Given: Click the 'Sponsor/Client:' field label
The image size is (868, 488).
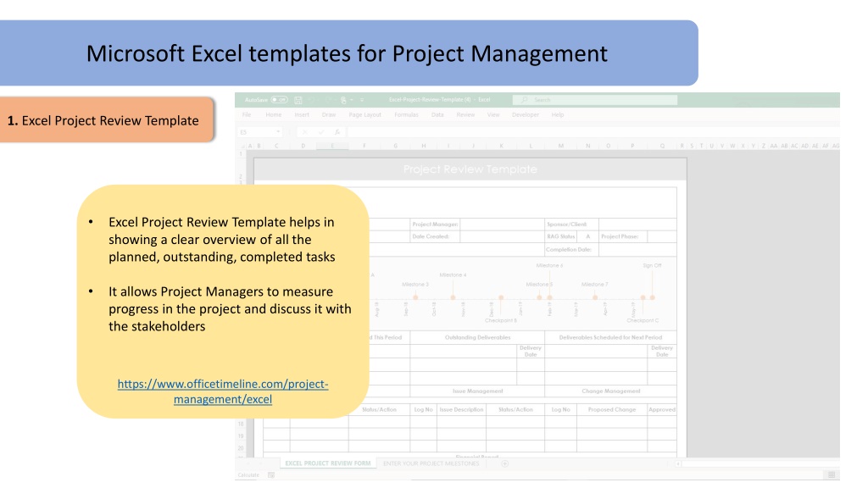Looking at the screenshot, I should [x=566, y=225].
